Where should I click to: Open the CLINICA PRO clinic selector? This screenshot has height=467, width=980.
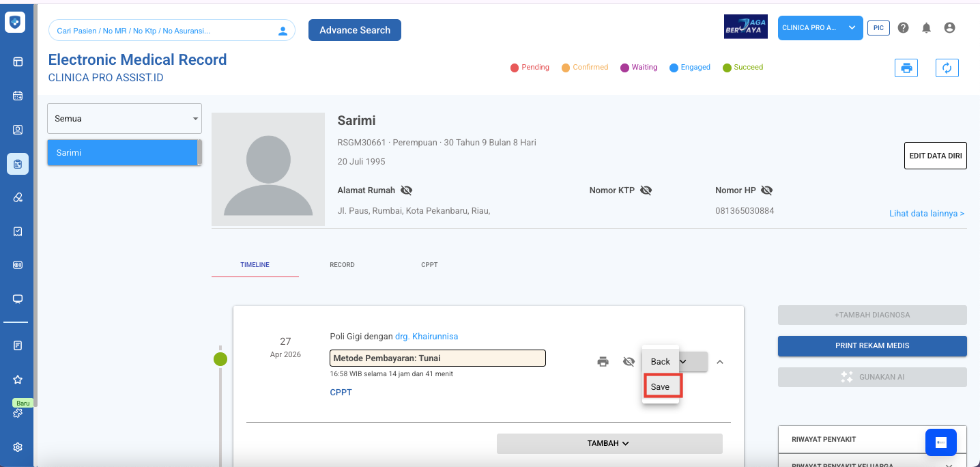(x=820, y=28)
